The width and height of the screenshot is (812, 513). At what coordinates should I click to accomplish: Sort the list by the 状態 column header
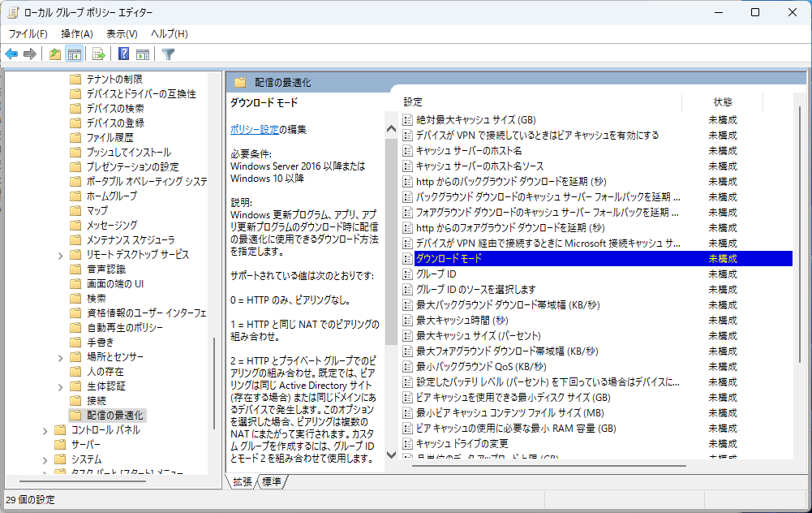point(722,102)
